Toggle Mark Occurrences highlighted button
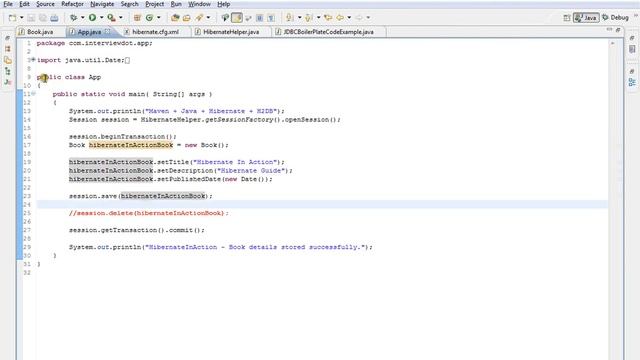The image size is (640, 360). 237,18
